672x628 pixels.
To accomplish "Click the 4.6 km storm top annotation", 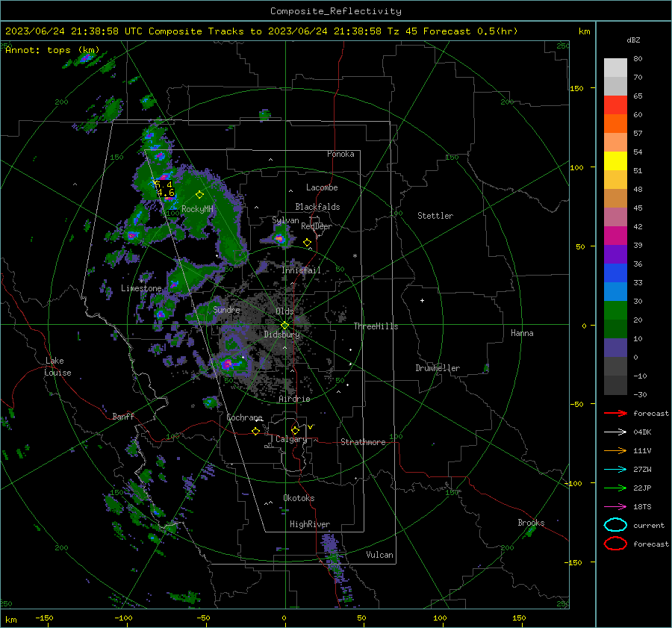I will 166,193.
